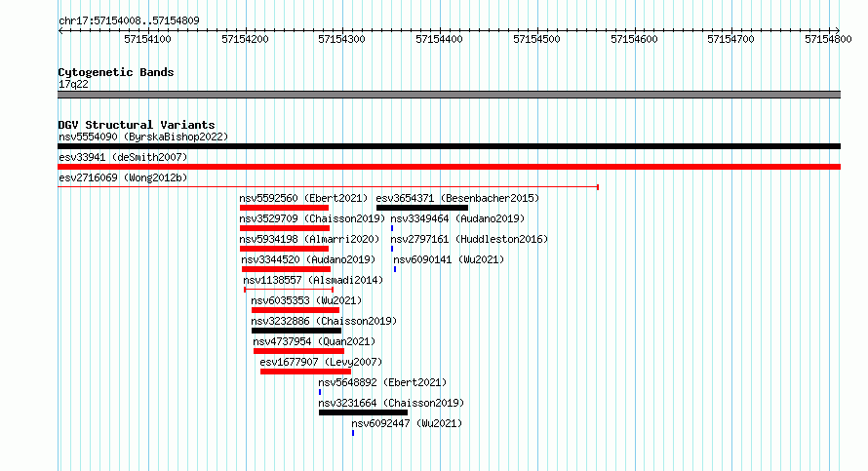This screenshot has width=868, height=471.
Task: Click the chr17:57154008..57154809 region label
Action: tap(129, 21)
